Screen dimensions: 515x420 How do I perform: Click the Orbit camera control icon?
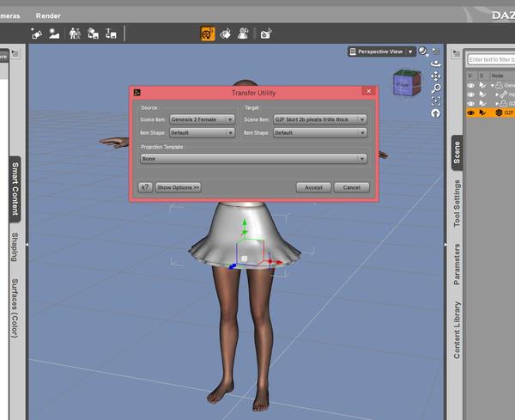pyautogui.click(x=435, y=64)
